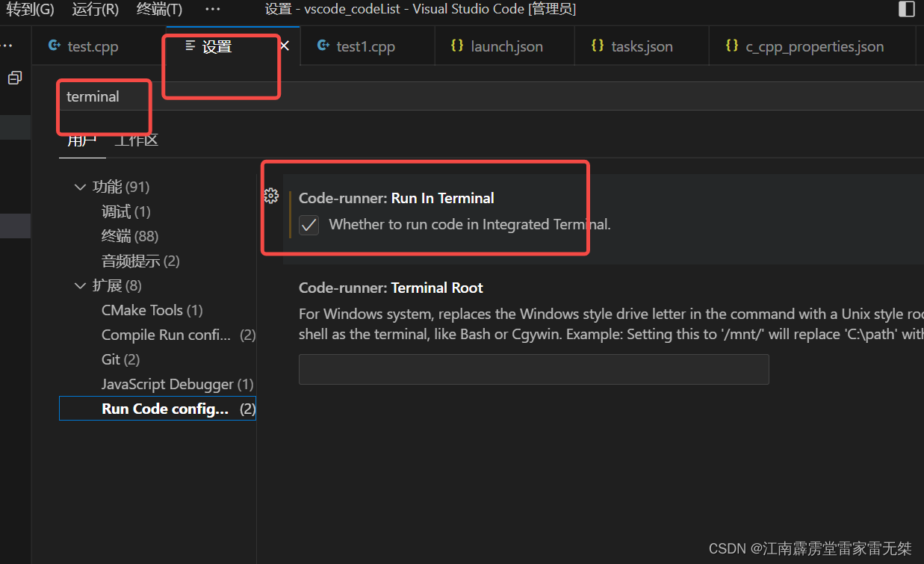Click the settings search box containing terminal
The width and height of the screenshot is (924, 564).
click(x=492, y=96)
